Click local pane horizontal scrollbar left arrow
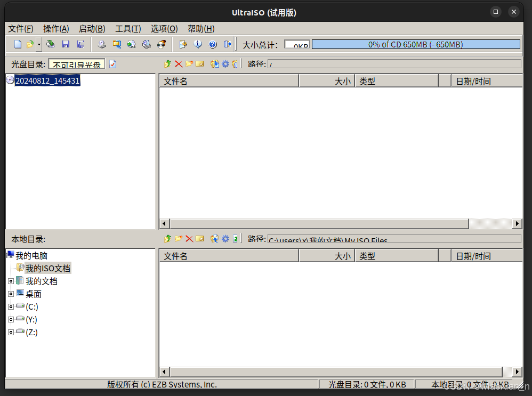 tap(165, 371)
